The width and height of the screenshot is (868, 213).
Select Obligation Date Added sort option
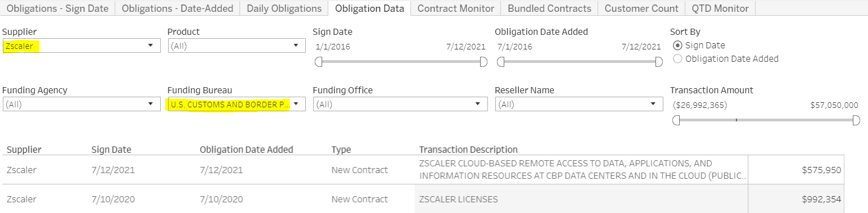[726, 58]
